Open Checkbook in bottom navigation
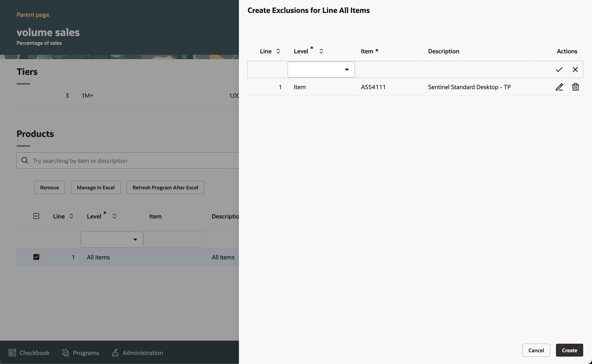The width and height of the screenshot is (592, 364). pos(29,353)
